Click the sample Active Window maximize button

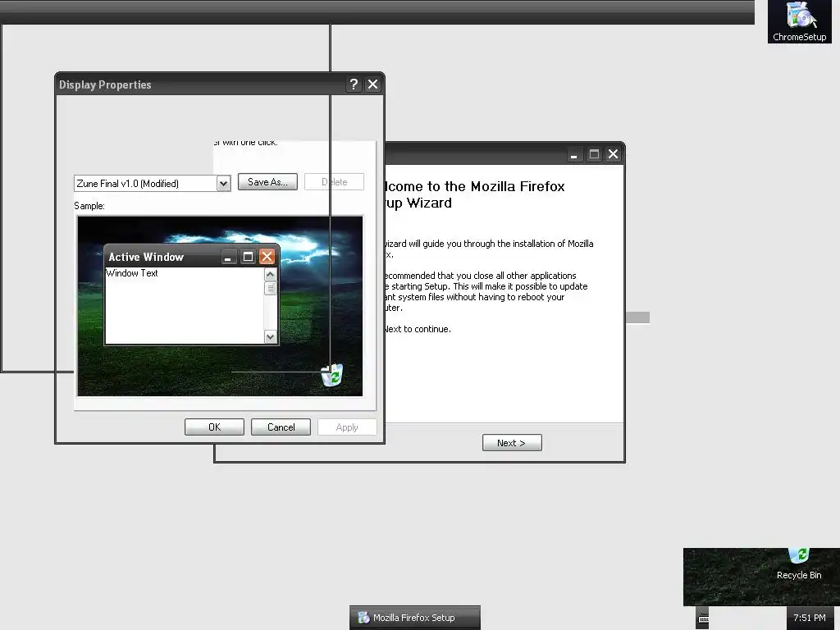tap(248, 257)
